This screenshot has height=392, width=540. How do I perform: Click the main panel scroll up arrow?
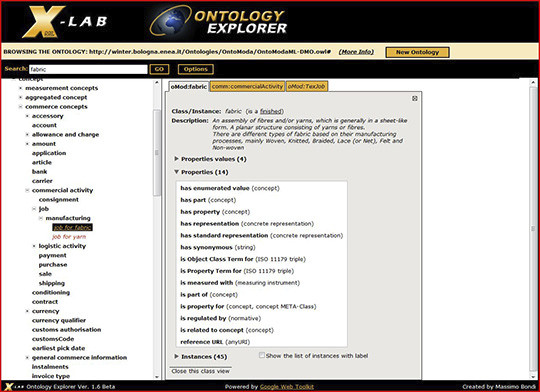point(533,82)
